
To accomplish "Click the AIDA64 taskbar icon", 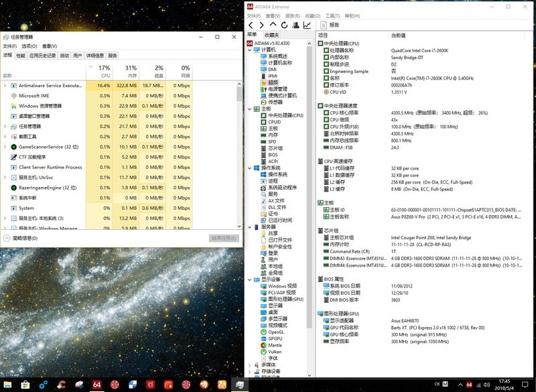I will pyautogui.click(x=96, y=385).
